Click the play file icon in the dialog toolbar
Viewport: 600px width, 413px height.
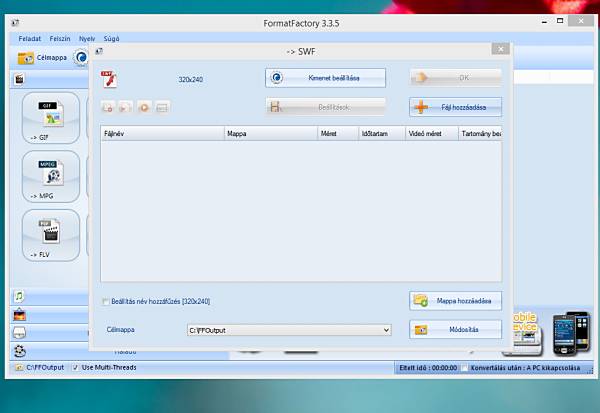point(126,108)
